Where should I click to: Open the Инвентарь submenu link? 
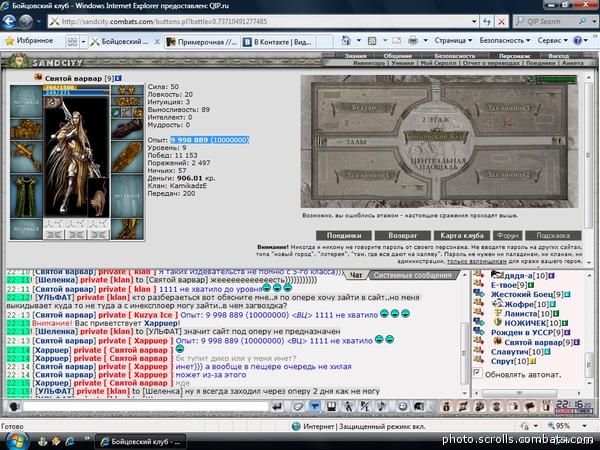pyautogui.click(x=369, y=63)
